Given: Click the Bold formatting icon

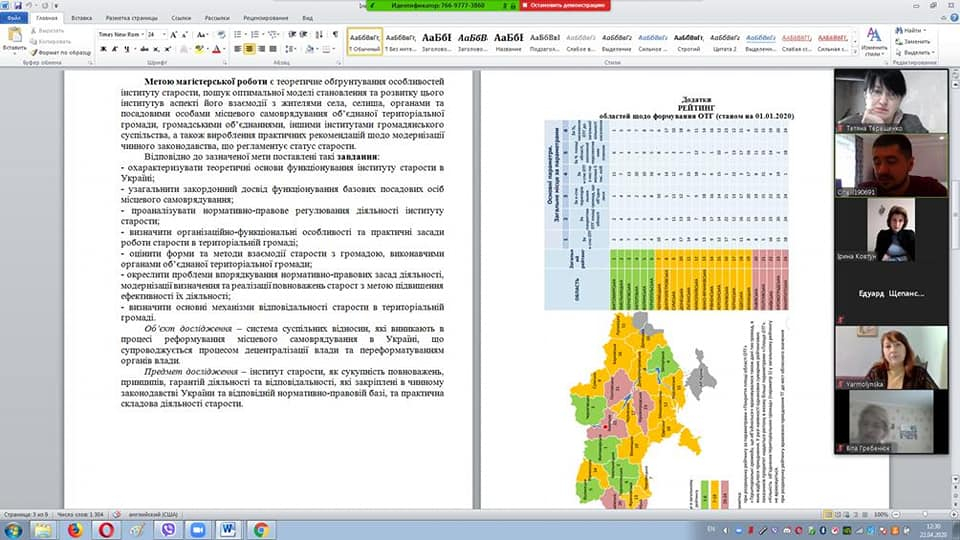Looking at the screenshot, I should click(102, 48).
